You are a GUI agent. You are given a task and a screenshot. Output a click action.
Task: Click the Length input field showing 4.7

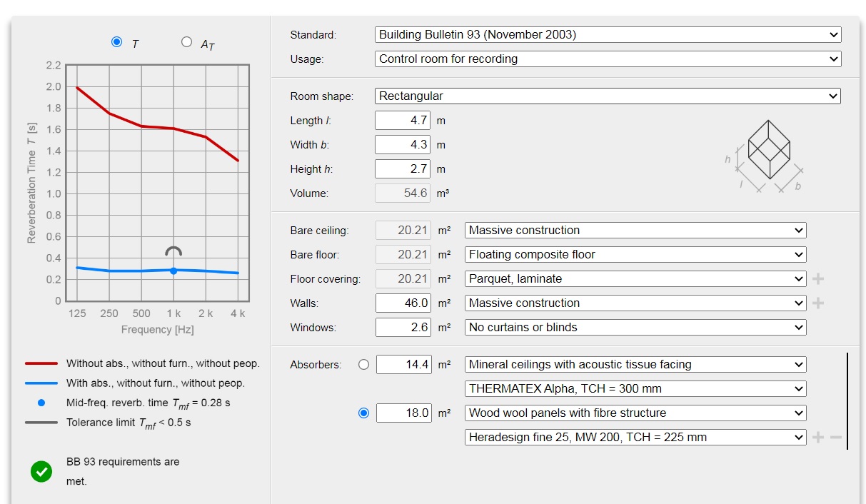(x=403, y=121)
